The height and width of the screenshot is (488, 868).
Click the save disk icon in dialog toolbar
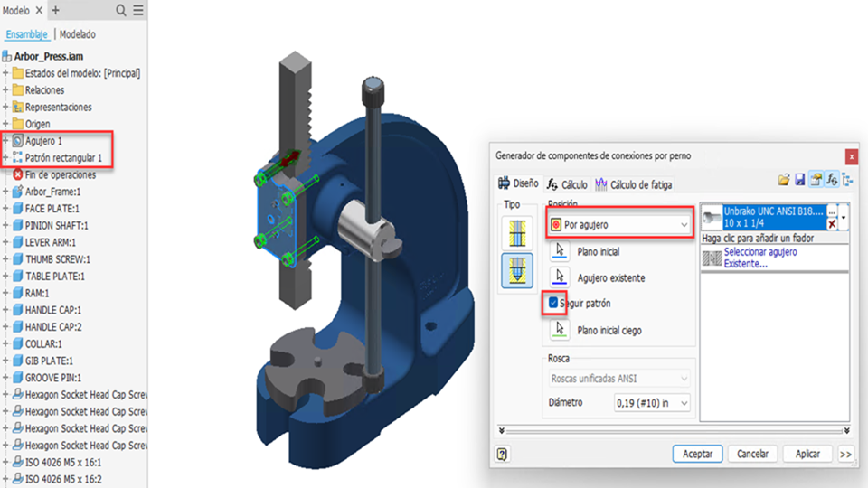pos(799,180)
